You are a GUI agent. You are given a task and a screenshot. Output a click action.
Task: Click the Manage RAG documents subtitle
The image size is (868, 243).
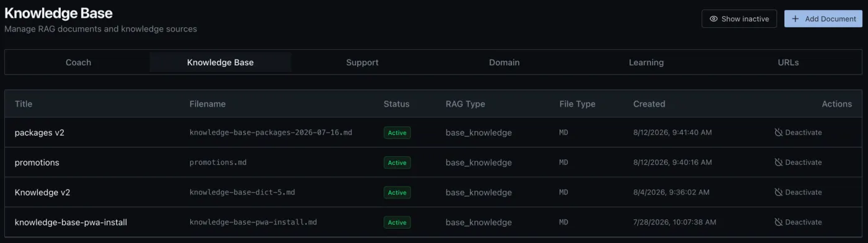pyautogui.click(x=100, y=29)
